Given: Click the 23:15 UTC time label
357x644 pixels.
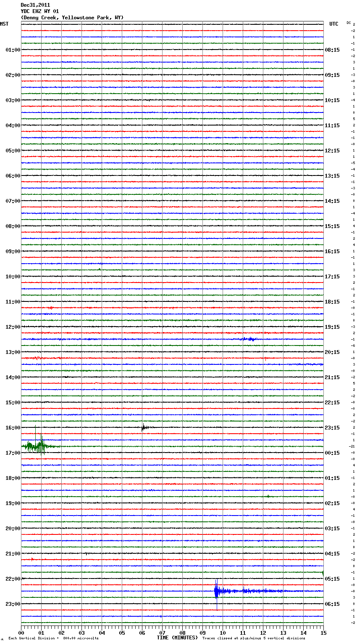Looking at the screenshot, I should click(x=332, y=428).
